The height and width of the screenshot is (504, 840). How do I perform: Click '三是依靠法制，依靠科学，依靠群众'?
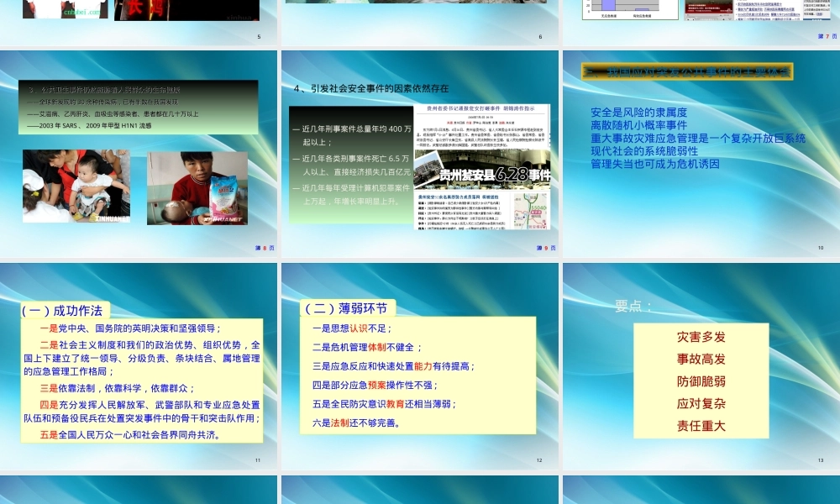point(118,388)
